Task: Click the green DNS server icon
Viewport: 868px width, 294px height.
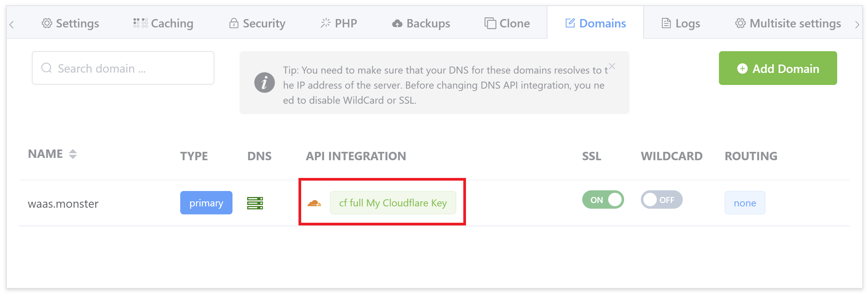Action: coord(255,203)
